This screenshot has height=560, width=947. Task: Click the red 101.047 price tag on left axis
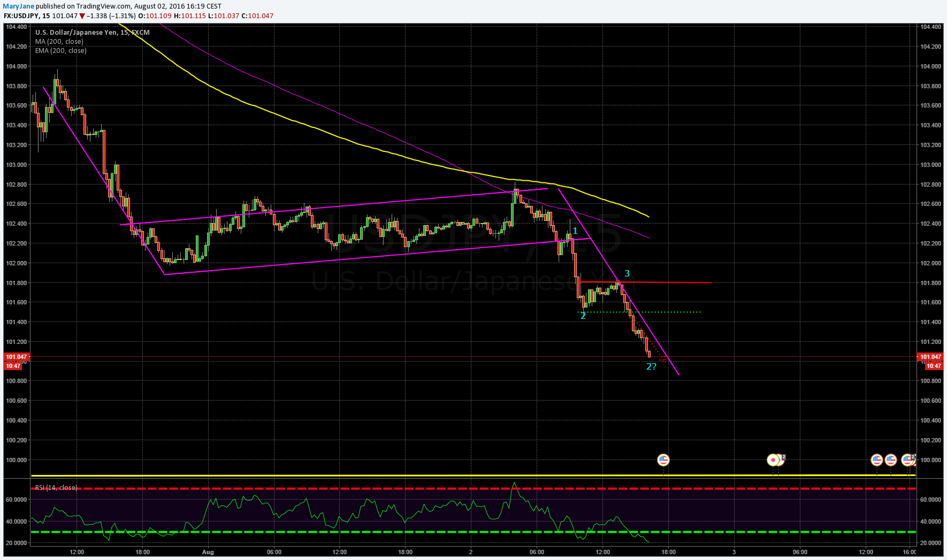click(16, 357)
